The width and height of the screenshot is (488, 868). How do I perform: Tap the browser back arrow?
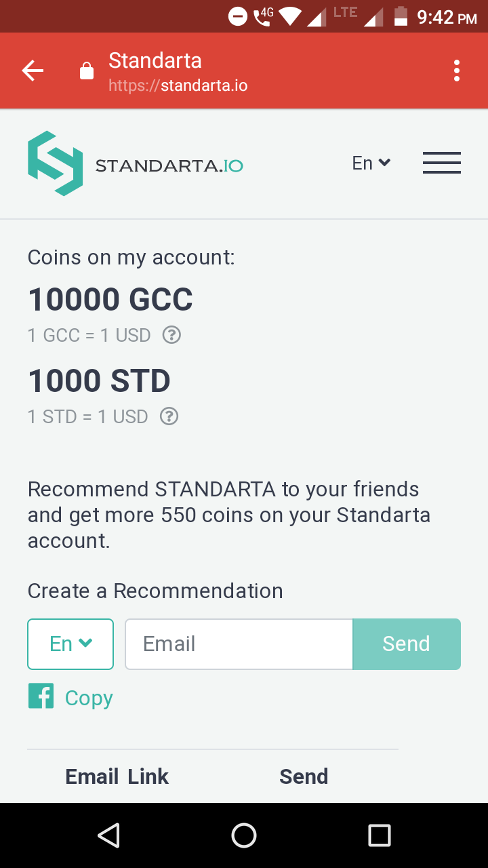[33, 71]
